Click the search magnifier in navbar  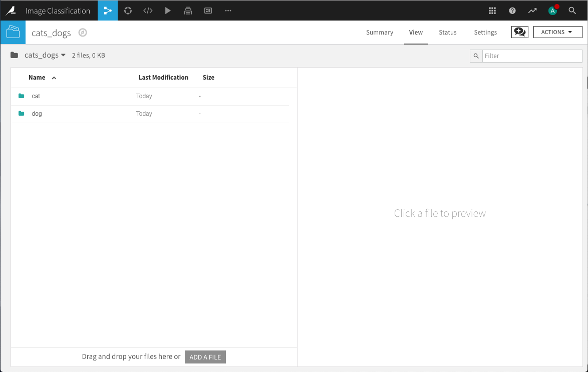(572, 11)
